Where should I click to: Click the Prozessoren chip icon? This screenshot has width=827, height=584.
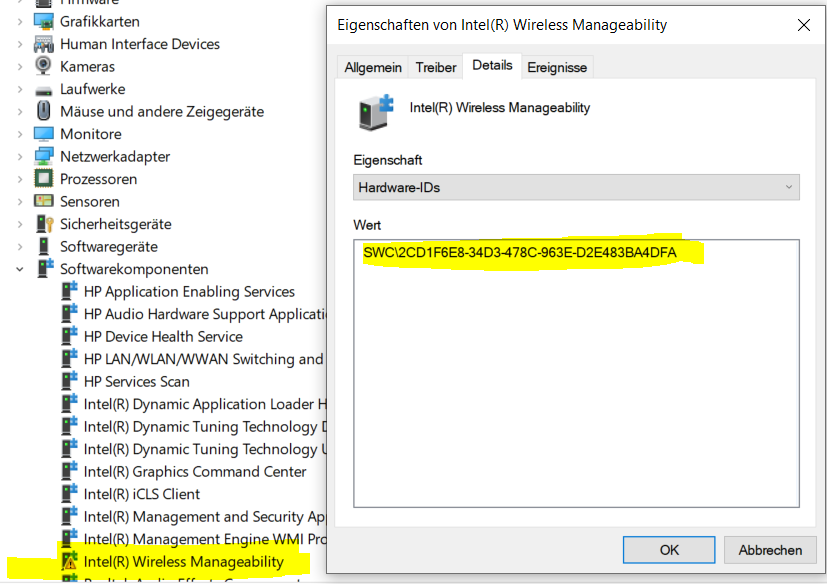[x=44, y=179]
